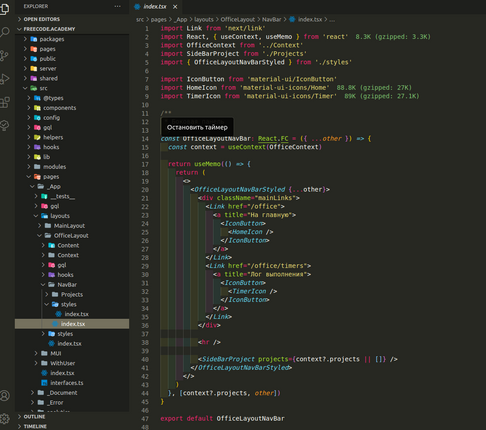This screenshot has width=486, height=430.
Task: Click the 'OfficeLayout' breadcrumb segment
Action: 238,20
